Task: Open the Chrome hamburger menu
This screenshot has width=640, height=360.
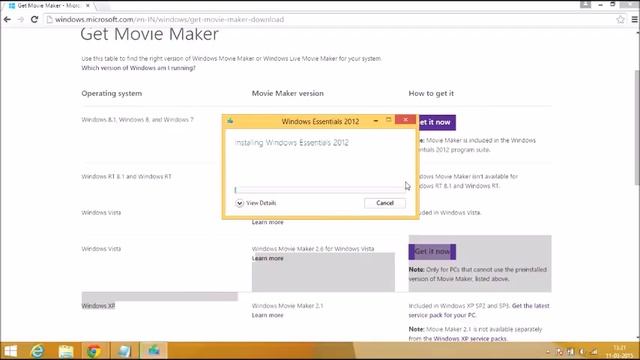Action: 635,19
